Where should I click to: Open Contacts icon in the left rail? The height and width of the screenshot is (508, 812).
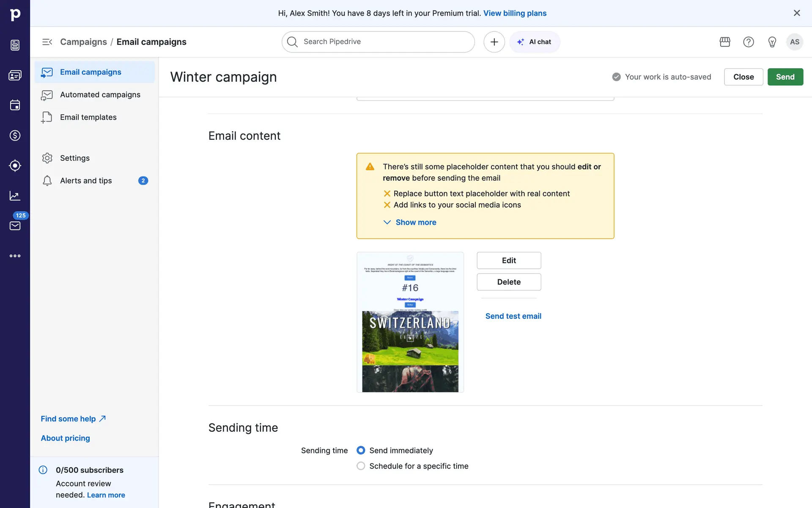tap(15, 75)
